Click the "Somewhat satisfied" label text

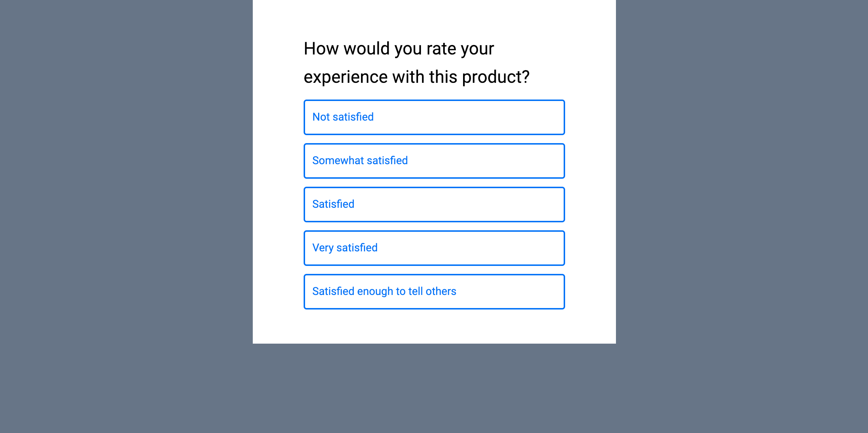click(360, 160)
